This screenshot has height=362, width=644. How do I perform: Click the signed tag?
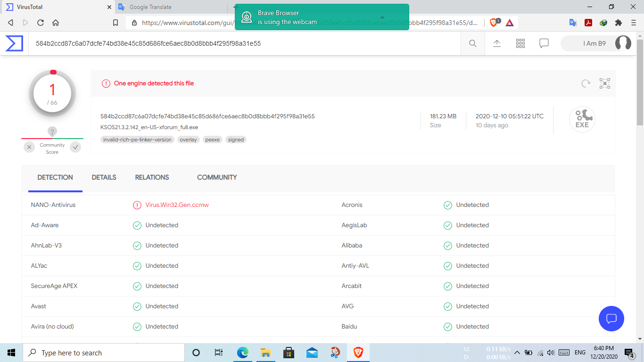[x=236, y=140]
